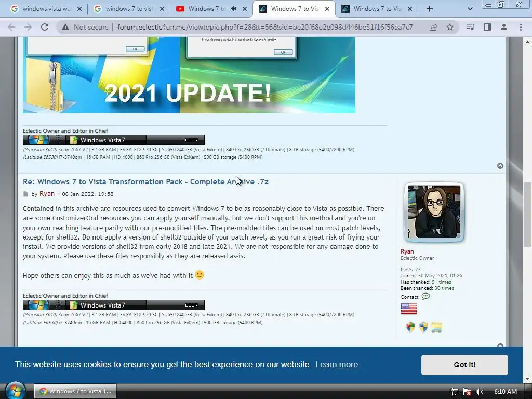Click the page scrollbar thumb
532x399 pixels.
pyautogui.click(x=528, y=215)
